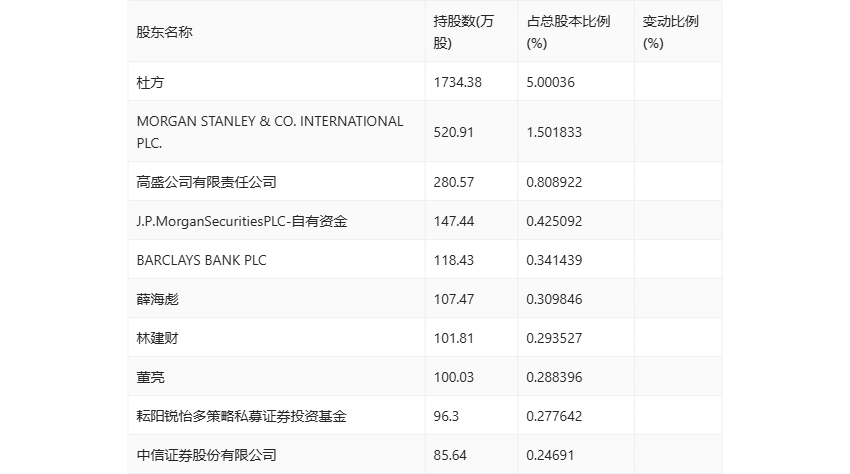Select shareholder name 杜方
Image resolution: width=850 pixels, height=474 pixels.
coord(150,82)
